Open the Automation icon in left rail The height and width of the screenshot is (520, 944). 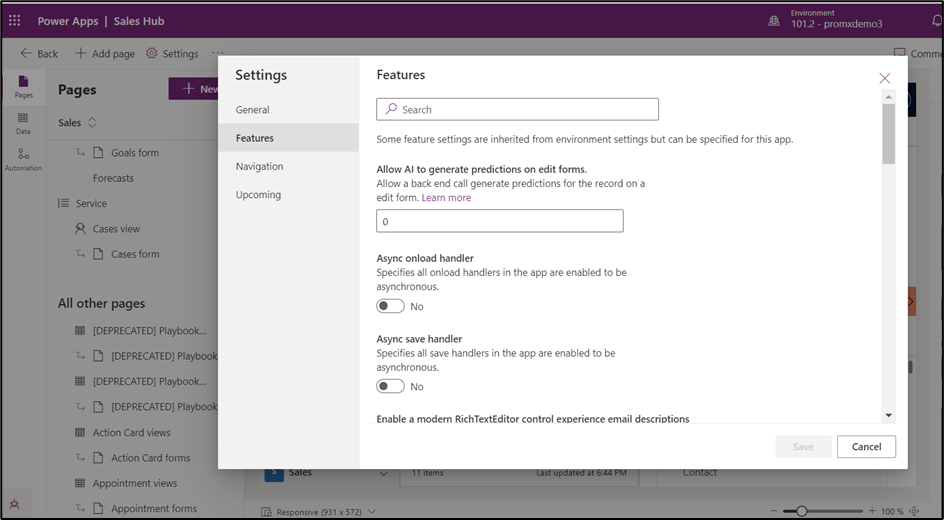(x=23, y=159)
